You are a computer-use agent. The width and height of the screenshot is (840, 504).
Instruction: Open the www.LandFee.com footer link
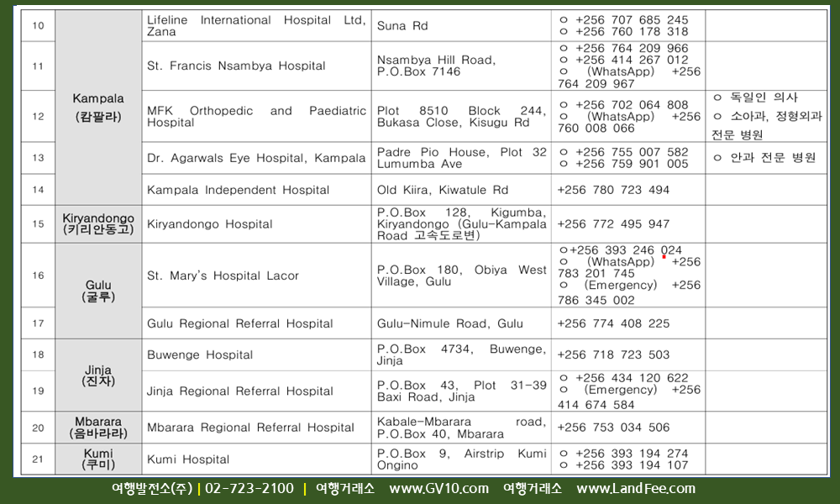click(635, 489)
